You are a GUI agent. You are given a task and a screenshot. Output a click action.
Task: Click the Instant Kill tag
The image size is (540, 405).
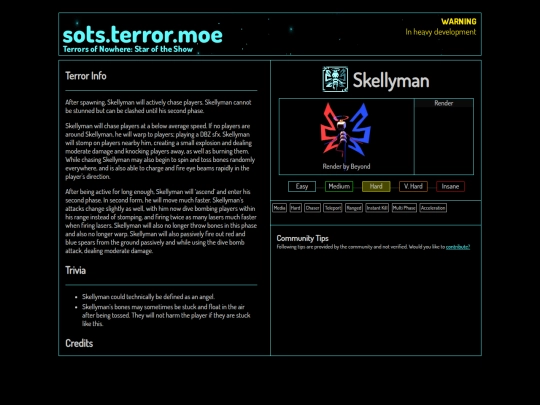click(x=377, y=208)
